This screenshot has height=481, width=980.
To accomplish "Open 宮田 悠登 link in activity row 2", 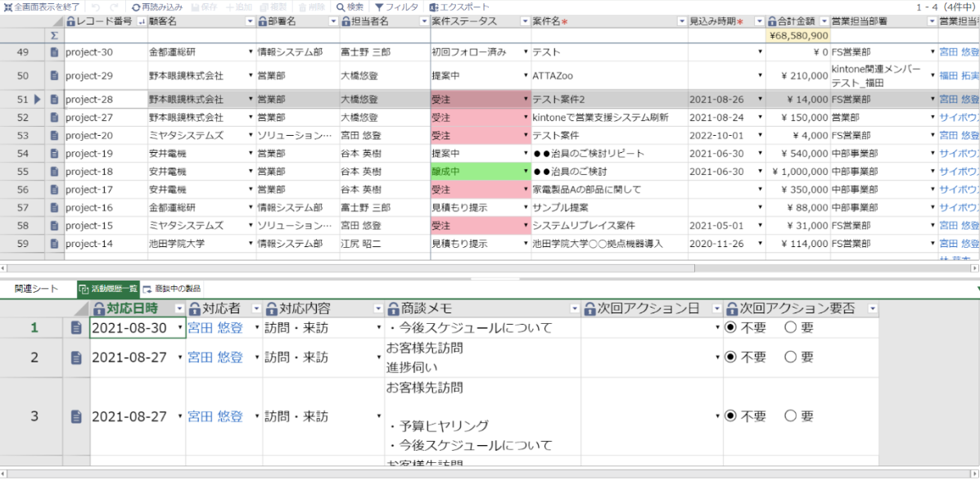I will 215,357.
